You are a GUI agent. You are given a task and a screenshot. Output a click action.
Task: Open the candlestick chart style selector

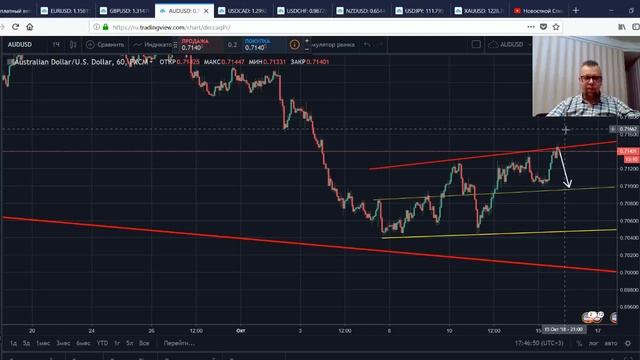pos(73,44)
